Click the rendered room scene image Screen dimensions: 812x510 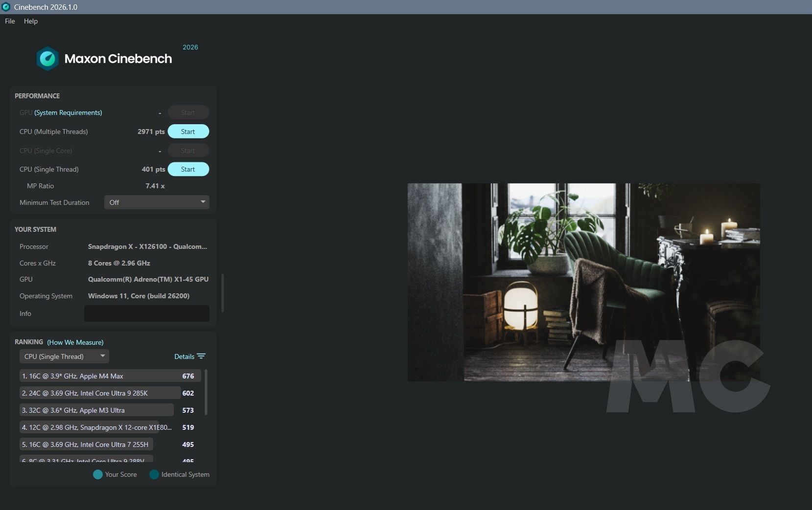584,282
